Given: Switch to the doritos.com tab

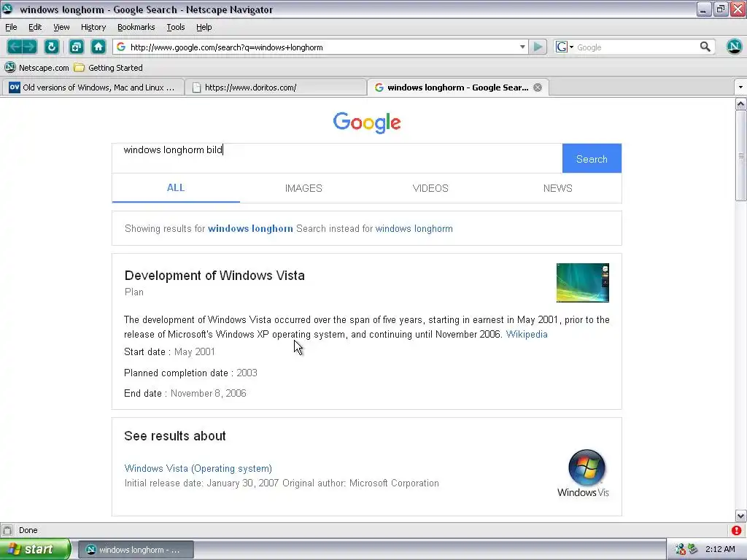Looking at the screenshot, I should [276, 87].
